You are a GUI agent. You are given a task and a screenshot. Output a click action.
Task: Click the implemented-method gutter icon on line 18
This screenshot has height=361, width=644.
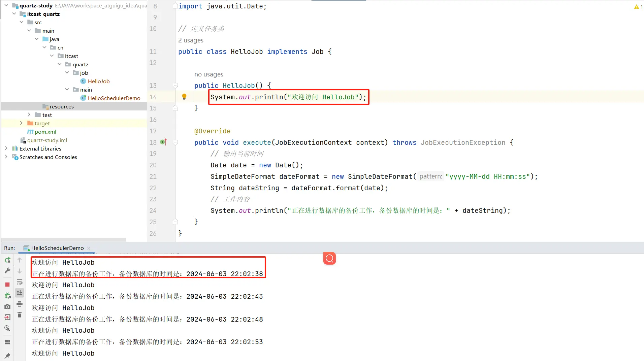(164, 142)
